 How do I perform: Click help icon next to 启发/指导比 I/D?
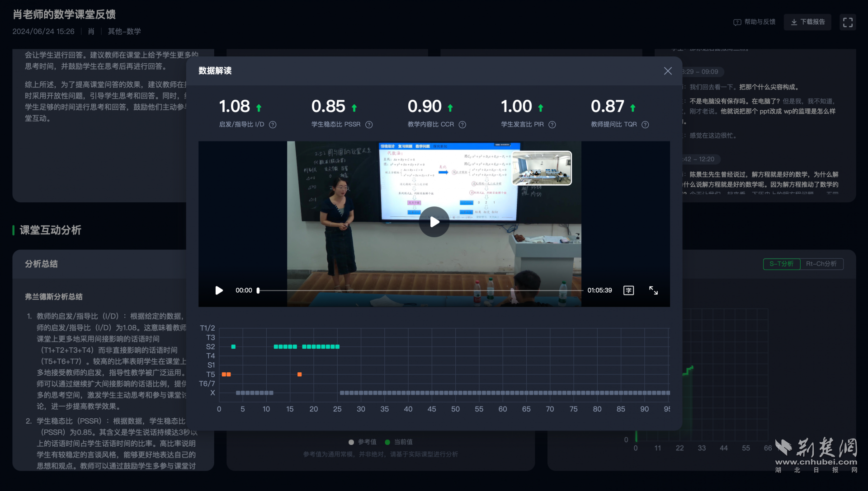click(x=273, y=125)
